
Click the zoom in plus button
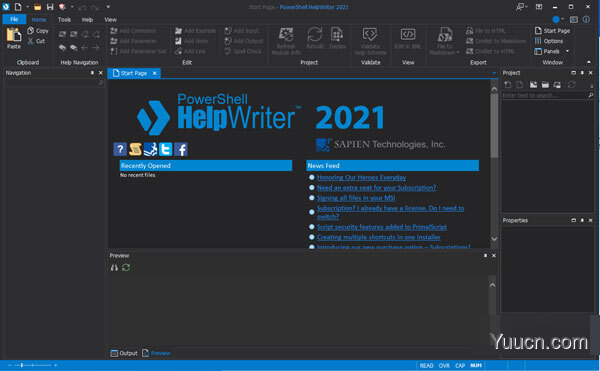pyautogui.click(x=56, y=366)
